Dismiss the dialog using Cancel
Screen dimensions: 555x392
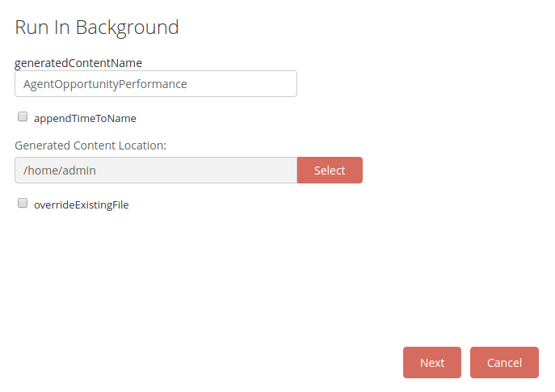point(504,362)
